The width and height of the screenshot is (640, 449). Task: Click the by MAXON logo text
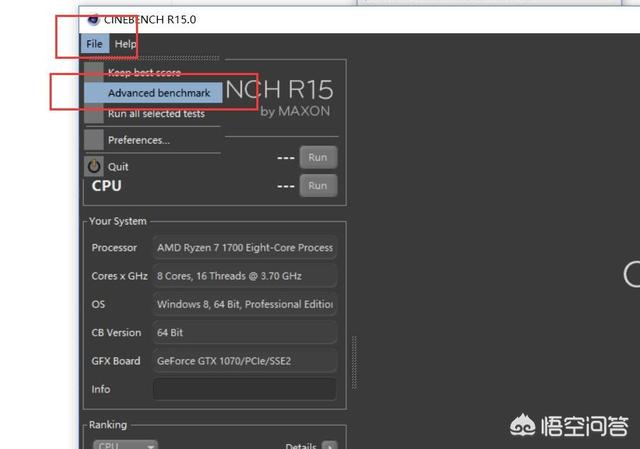click(x=295, y=111)
